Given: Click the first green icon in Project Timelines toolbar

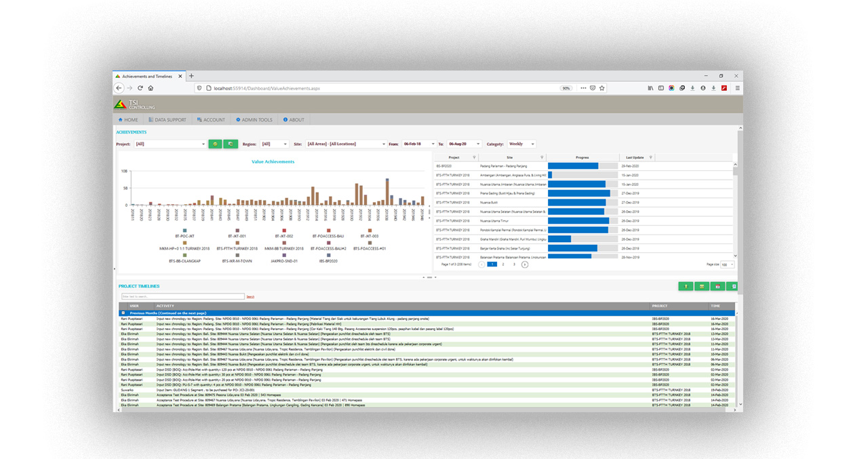Looking at the screenshot, I should tap(686, 286).
